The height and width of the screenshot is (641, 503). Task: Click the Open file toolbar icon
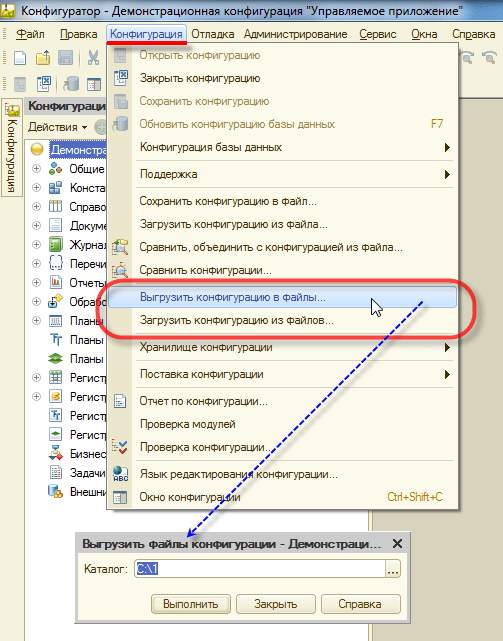point(43,58)
